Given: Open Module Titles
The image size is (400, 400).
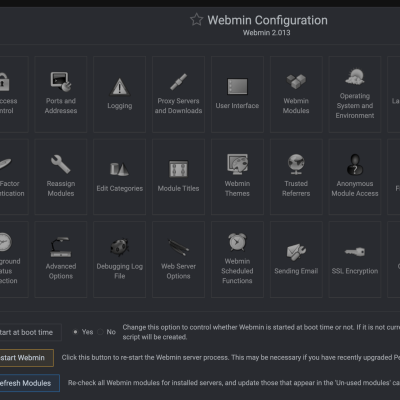Looking at the screenshot, I should click(x=178, y=177).
